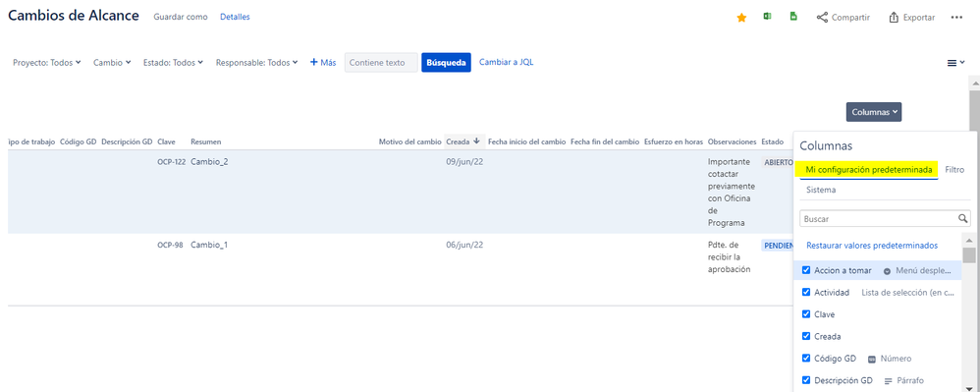Click the 06/jun/22 creation date cell
Screen dimensions: 980x392
[464, 245]
